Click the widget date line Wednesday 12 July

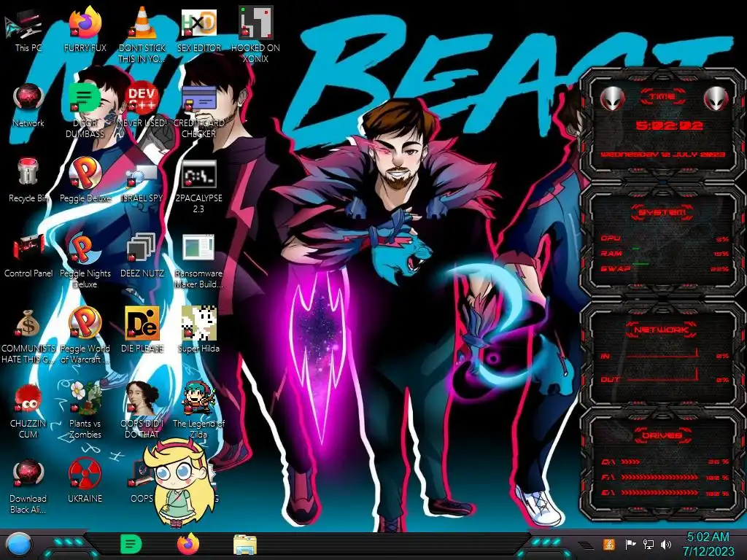point(662,155)
